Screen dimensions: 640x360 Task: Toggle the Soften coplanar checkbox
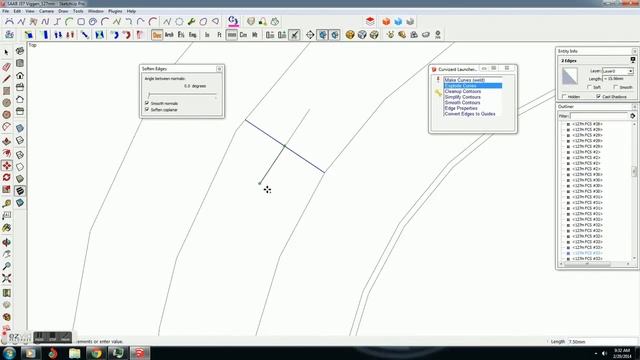(147, 109)
